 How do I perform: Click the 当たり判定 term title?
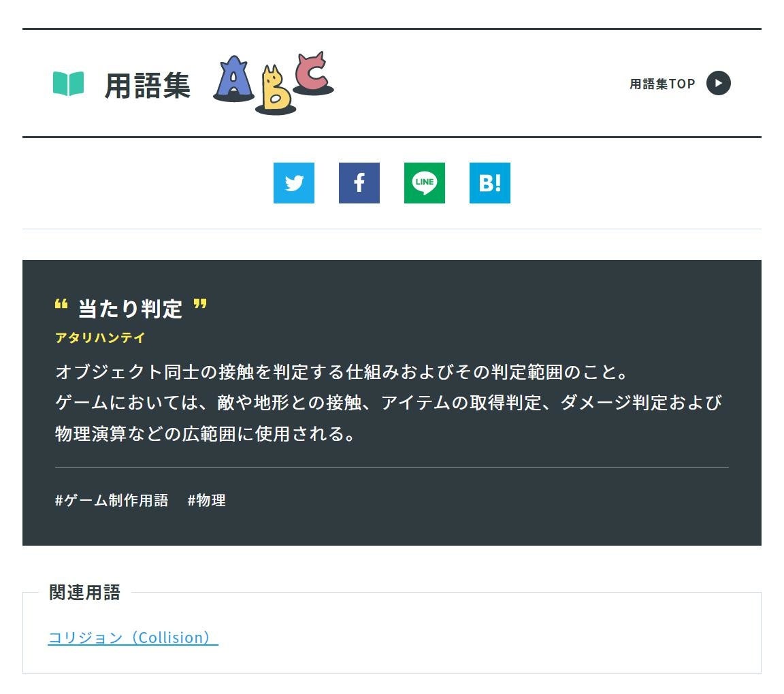(130, 308)
